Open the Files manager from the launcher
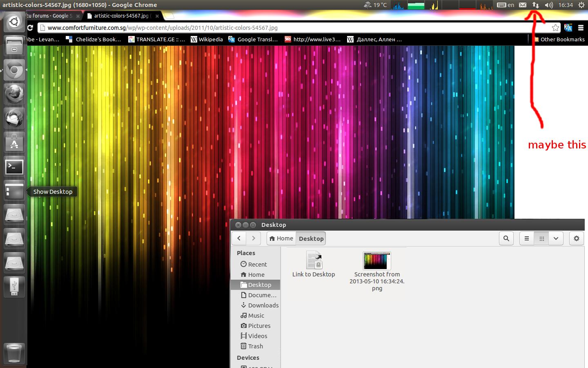Image resolution: width=588 pixels, height=368 pixels. (x=14, y=46)
